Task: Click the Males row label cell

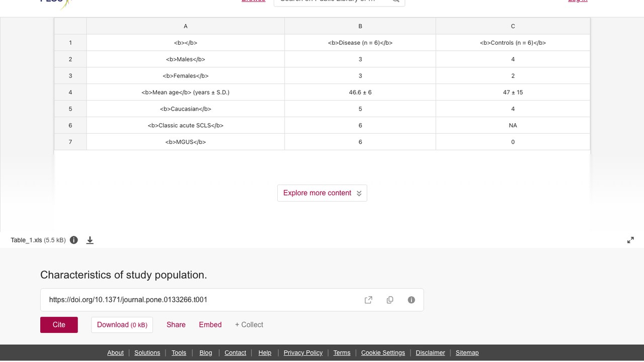Action: [186, 59]
